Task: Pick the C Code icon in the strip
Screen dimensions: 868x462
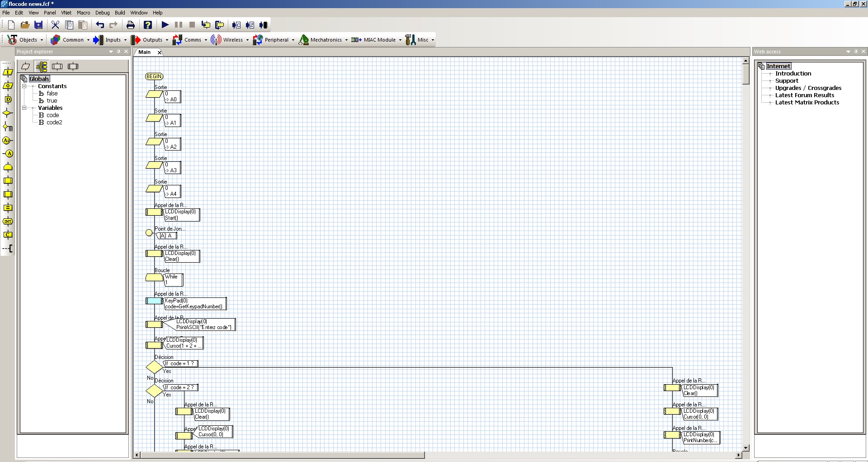Action: (x=8, y=235)
